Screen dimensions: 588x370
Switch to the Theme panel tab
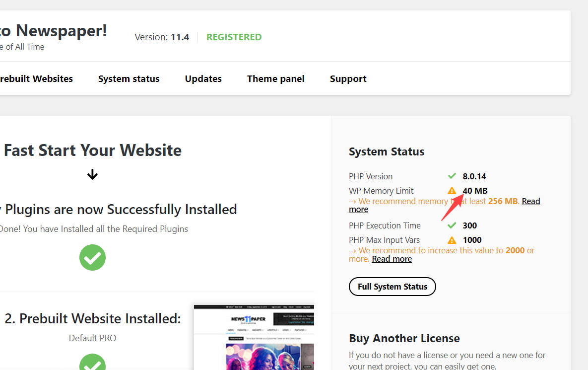[x=275, y=79]
